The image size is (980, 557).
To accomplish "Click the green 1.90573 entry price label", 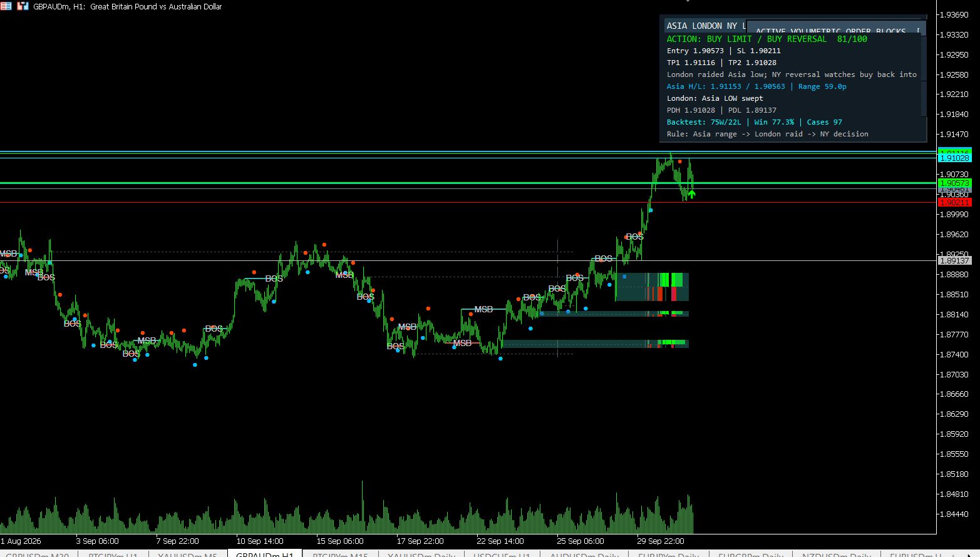I will [954, 183].
